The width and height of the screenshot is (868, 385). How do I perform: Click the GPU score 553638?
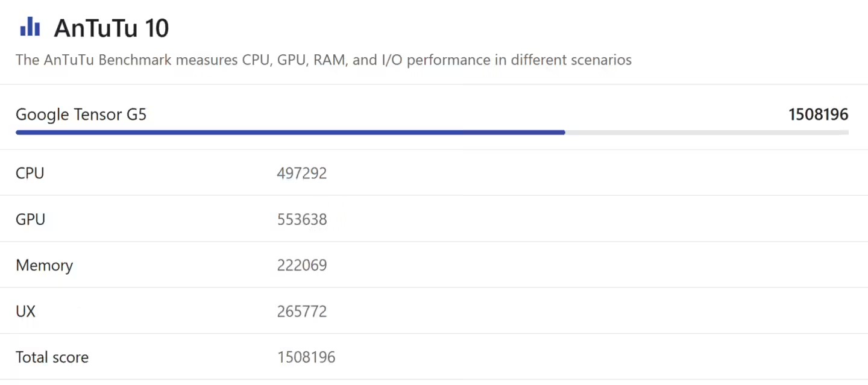(302, 219)
